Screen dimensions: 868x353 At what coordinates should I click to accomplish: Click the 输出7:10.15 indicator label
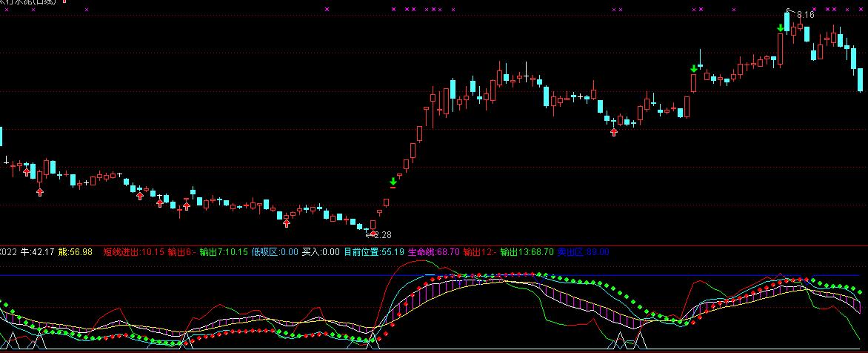pos(224,252)
